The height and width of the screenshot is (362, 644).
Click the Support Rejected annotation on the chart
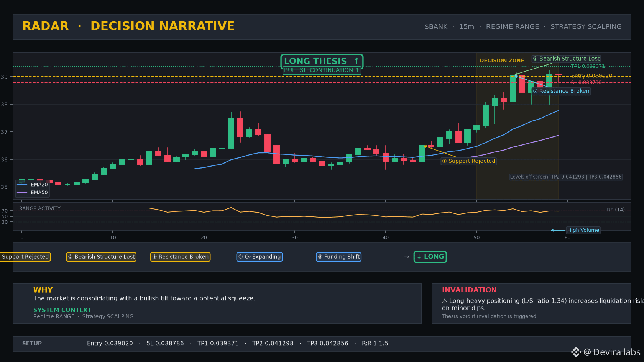(468, 161)
